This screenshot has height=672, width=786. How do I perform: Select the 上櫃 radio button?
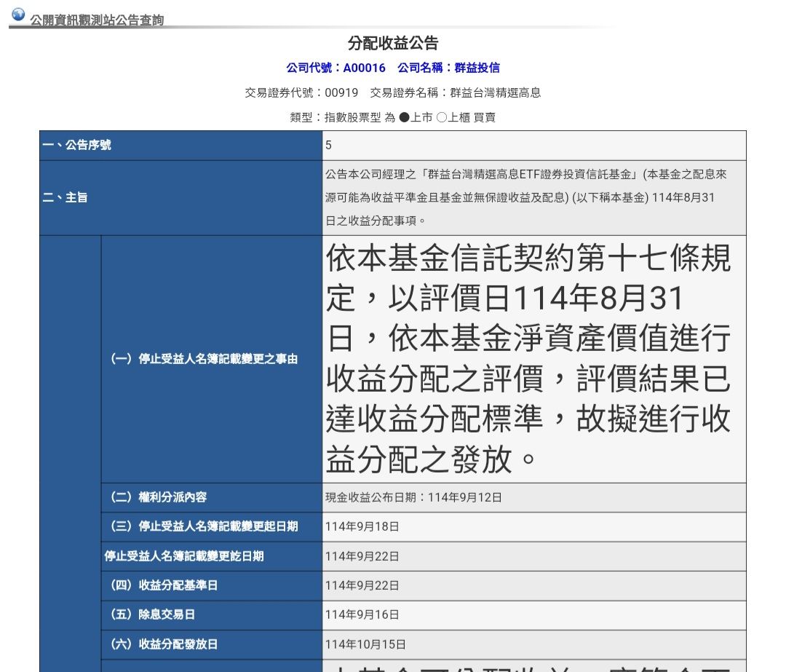click(442, 117)
